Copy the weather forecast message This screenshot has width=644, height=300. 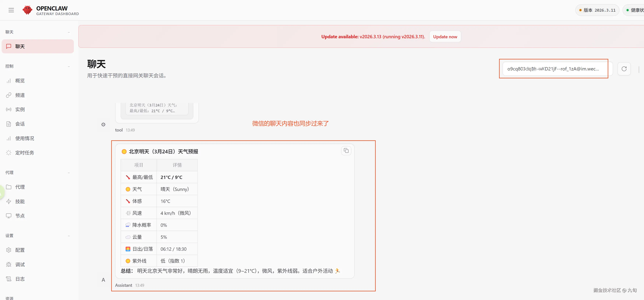[x=346, y=151]
